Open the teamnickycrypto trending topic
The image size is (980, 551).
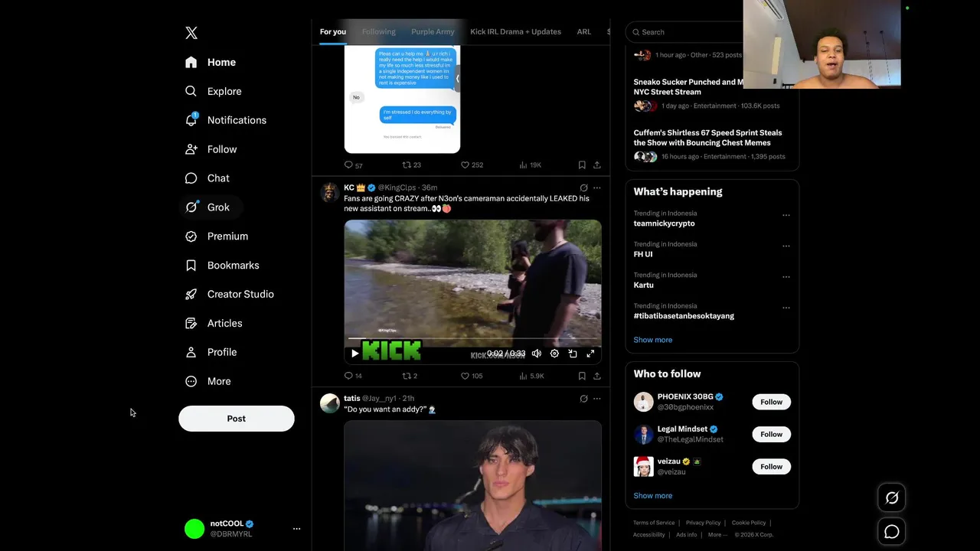tap(664, 223)
